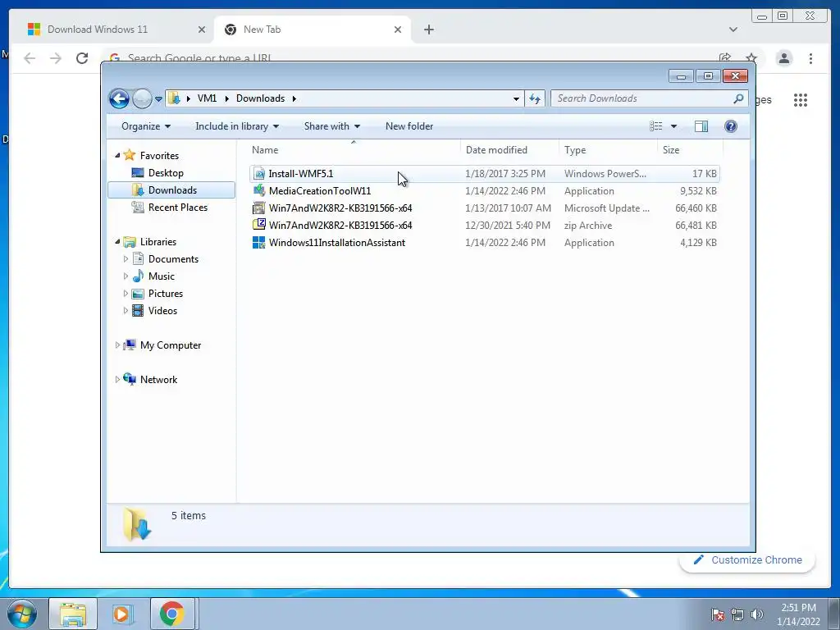
Task: Select the Windows11InstallationAssistant application icon
Action: [x=258, y=243]
